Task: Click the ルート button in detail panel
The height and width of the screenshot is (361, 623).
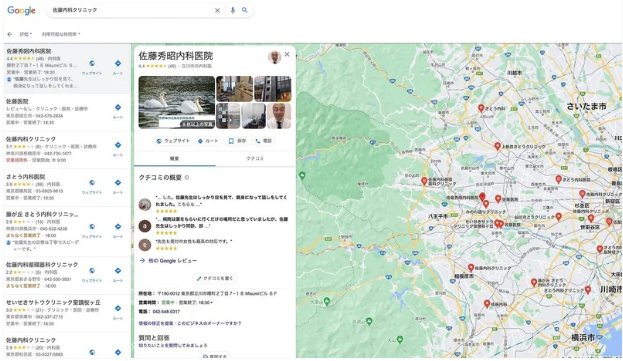Action: tap(208, 141)
